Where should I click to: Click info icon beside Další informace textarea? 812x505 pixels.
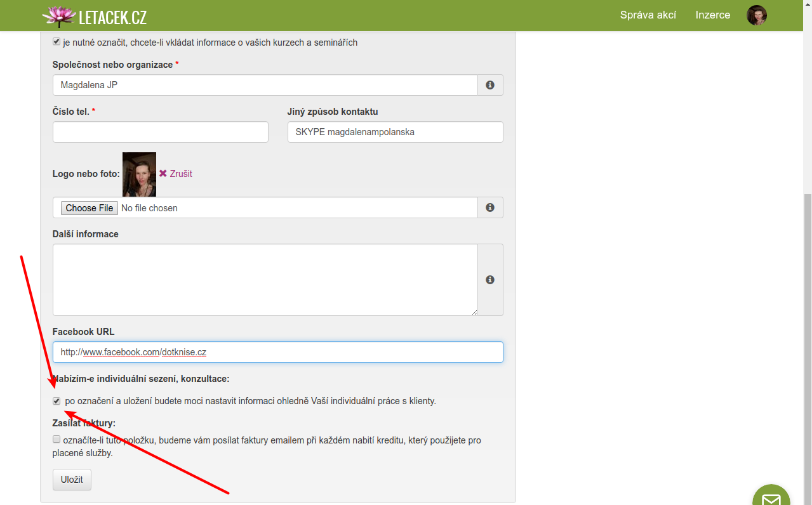click(490, 280)
